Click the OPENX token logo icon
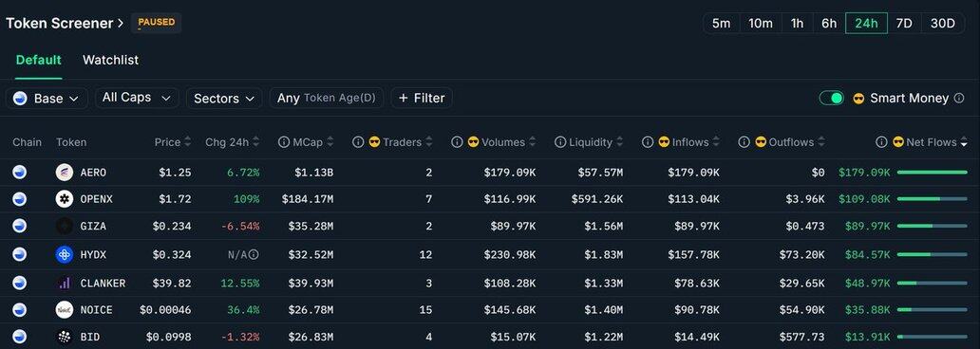The width and height of the screenshot is (980, 349). pyautogui.click(x=65, y=199)
